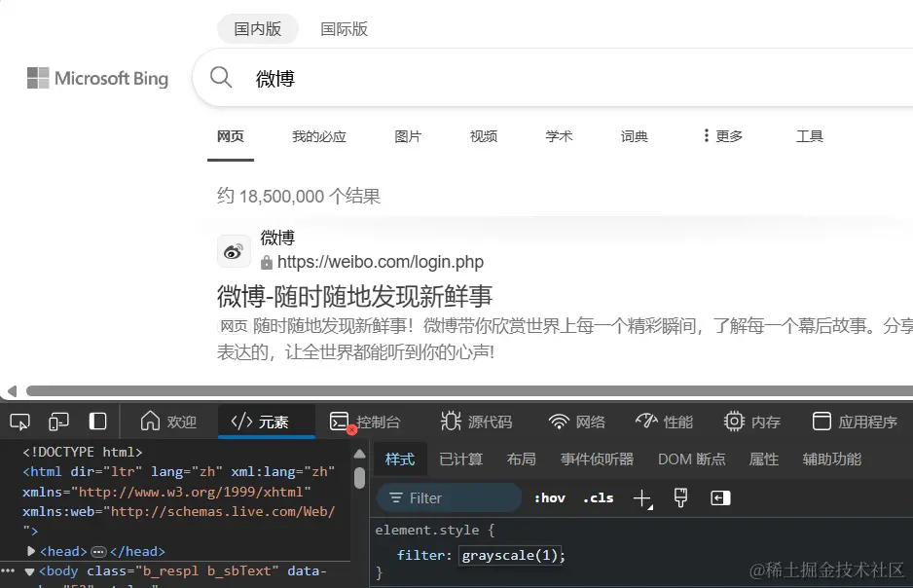Click the new style rule plus icon

click(x=642, y=498)
